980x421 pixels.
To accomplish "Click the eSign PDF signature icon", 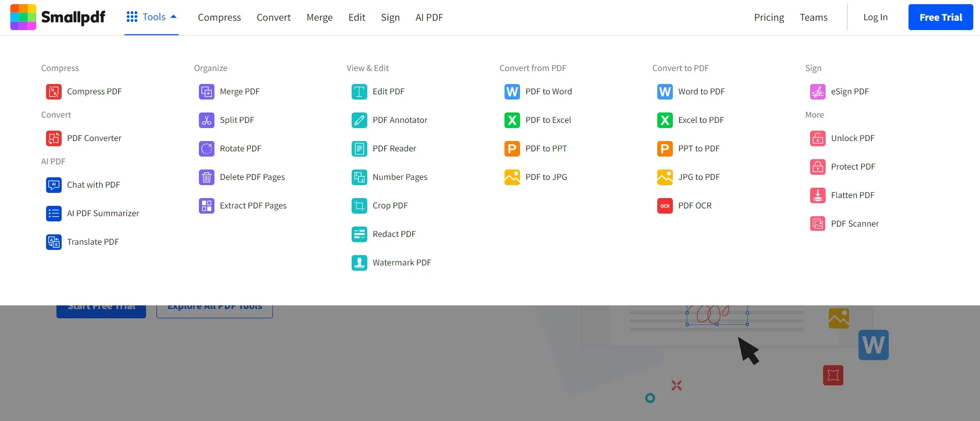I will coord(818,92).
